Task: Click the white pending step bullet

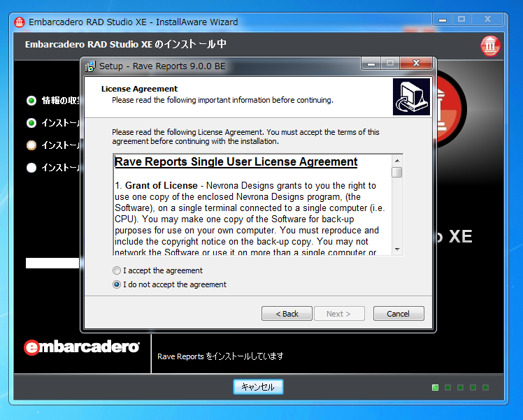Action: 31,168
